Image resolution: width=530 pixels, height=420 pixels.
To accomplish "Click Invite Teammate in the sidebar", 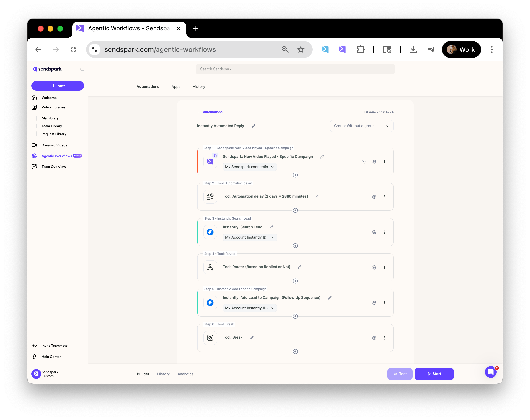I will pyautogui.click(x=54, y=346).
